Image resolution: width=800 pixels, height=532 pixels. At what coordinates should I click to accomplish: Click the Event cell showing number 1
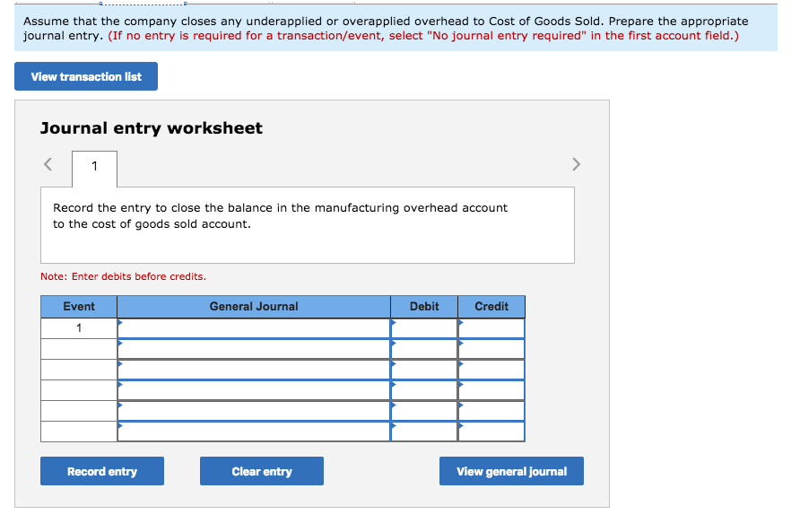[x=78, y=327]
